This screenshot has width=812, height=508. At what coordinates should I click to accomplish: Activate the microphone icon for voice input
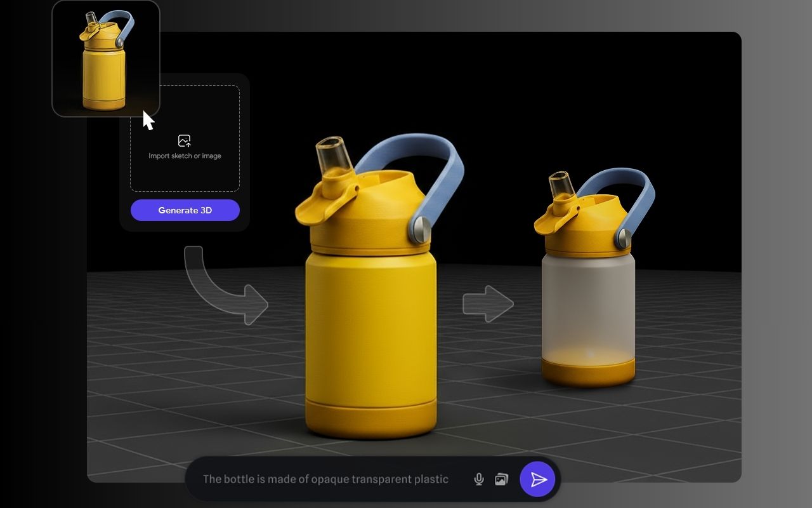tap(478, 479)
